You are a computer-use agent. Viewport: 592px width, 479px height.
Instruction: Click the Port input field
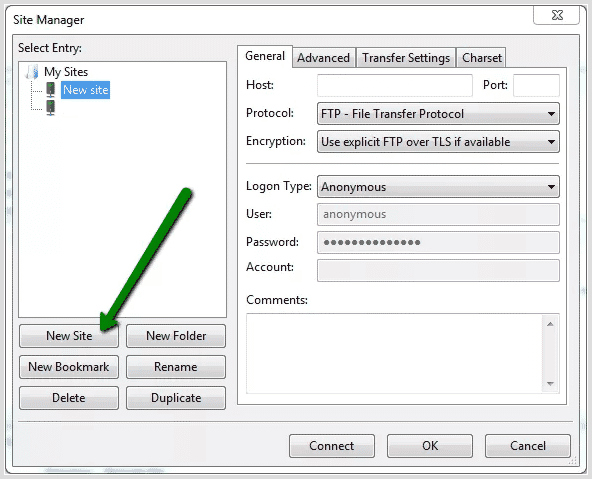pyautogui.click(x=536, y=85)
